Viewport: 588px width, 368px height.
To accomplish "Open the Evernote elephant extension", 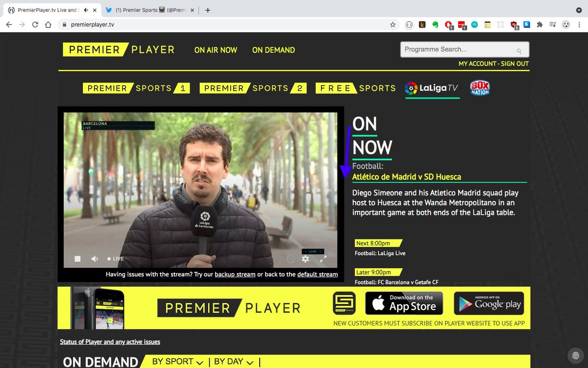I will click(435, 25).
